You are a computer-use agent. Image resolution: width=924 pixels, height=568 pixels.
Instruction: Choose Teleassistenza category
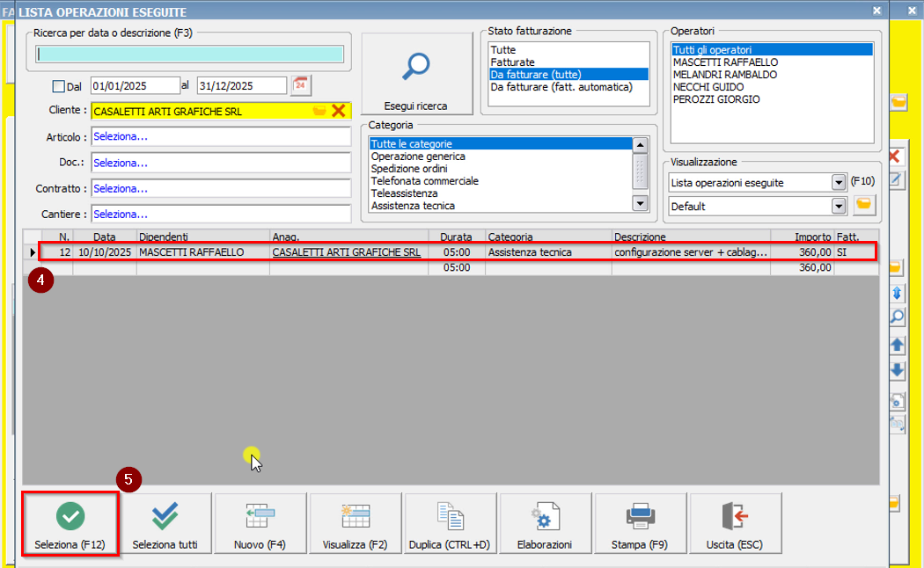[406, 193]
